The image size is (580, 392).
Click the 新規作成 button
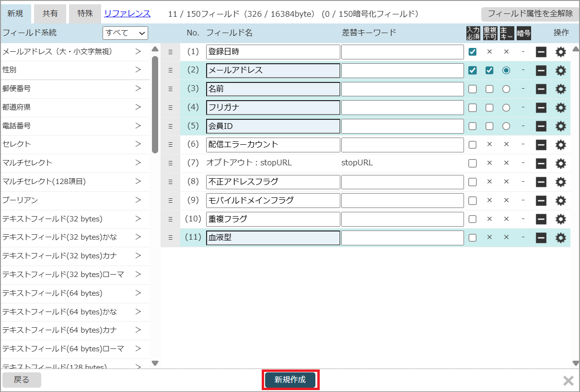(290, 380)
